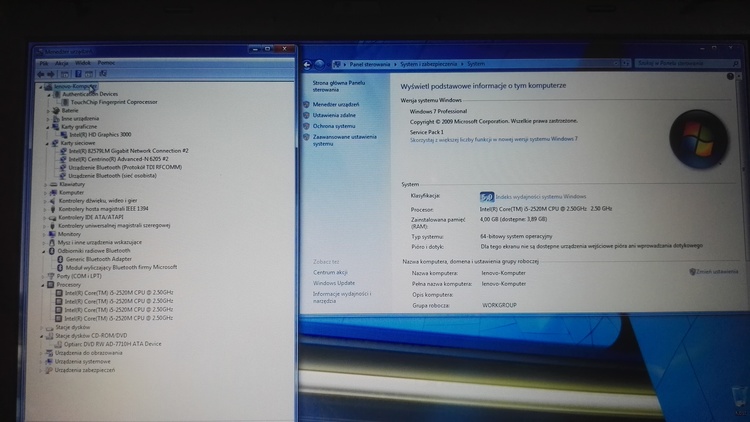Select Intel Centrino Advanced-N 6205 #2
Screen dimensions: 750x422
[x=118, y=159]
